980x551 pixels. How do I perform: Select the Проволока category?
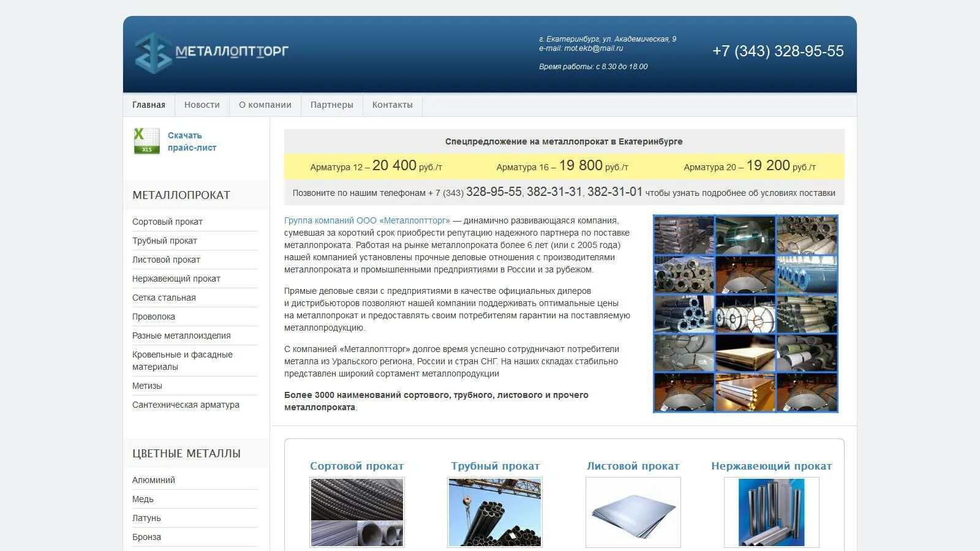[154, 317]
